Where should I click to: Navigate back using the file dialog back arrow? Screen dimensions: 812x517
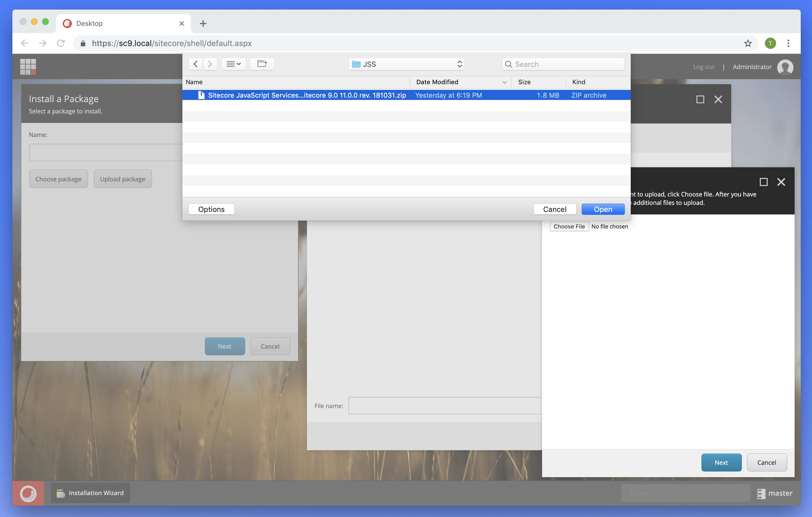tap(196, 64)
